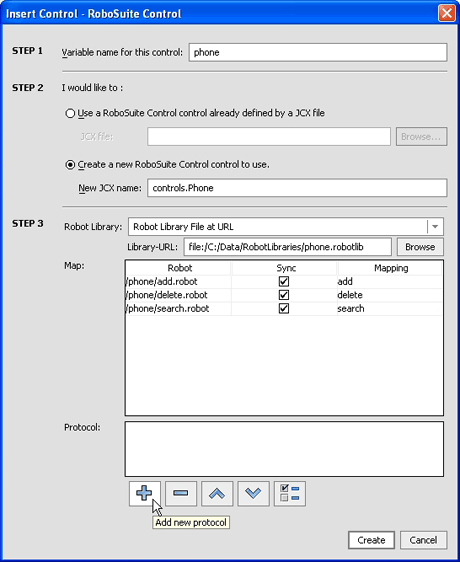Move protocol down with down arrow icon
The height and width of the screenshot is (562, 460).
(x=253, y=494)
